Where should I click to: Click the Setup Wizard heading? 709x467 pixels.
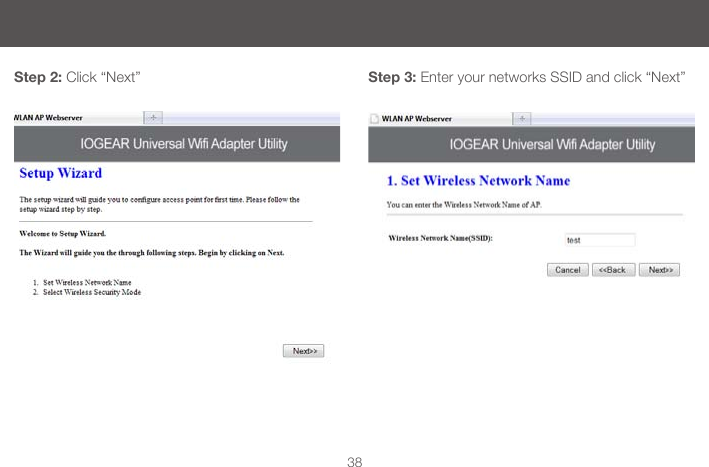point(61,173)
